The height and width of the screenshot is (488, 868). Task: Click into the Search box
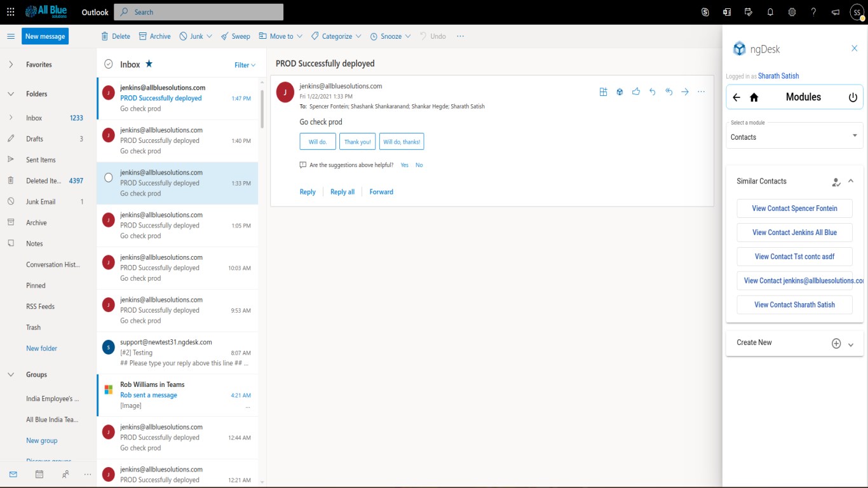pyautogui.click(x=199, y=12)
